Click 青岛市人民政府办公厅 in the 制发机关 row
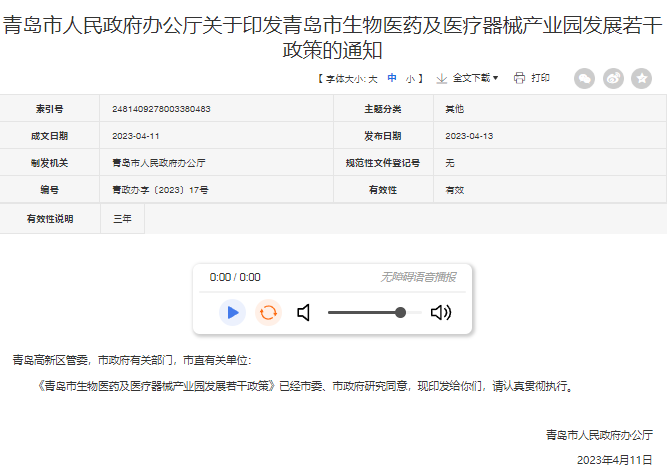The image size is (667, 474). click(159, 163)
